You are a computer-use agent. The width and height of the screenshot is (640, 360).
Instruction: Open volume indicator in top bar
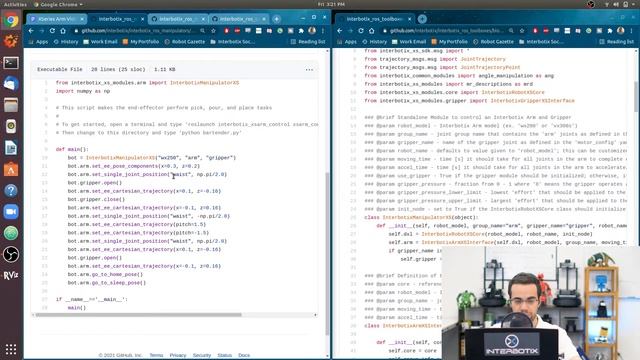[616, 4]
